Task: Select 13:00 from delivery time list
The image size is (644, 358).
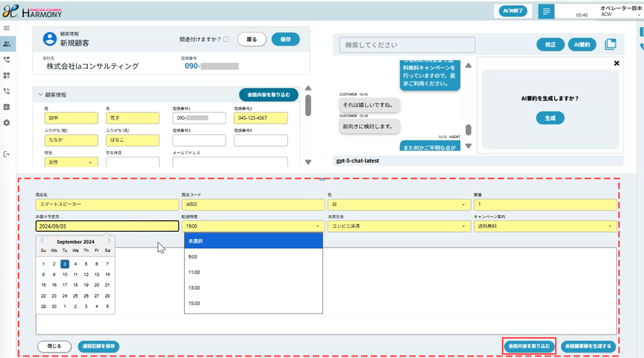Action: [193, 288]
